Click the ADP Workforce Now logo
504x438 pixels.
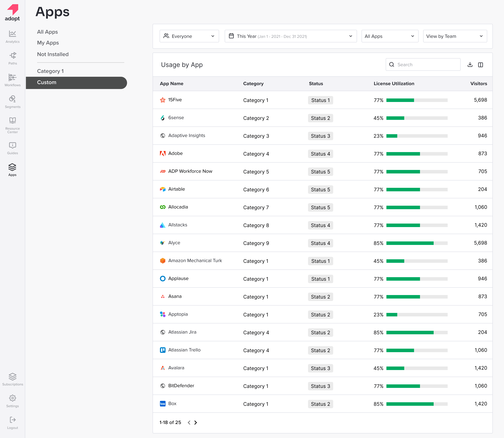pos(163,171)
